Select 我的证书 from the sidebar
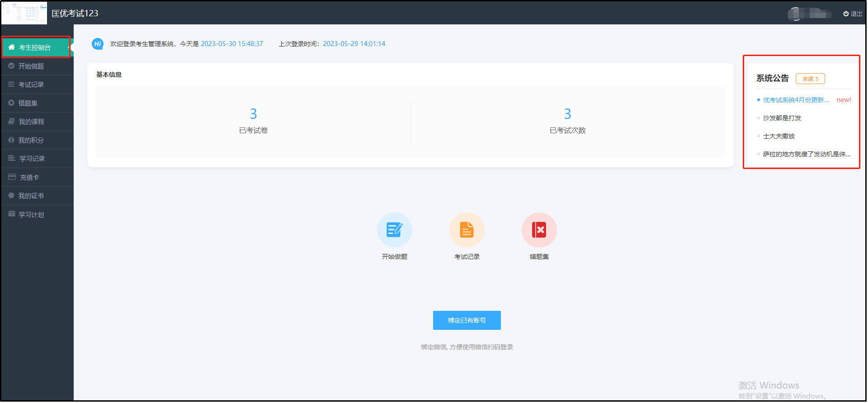 [x=37, y=196]
